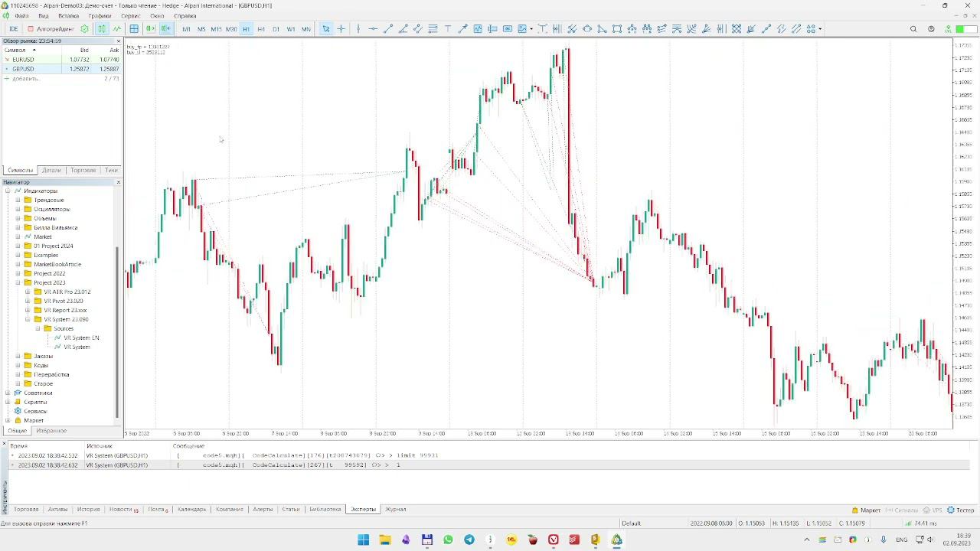Open Telegram from the Windows taskbar

[469, 540]
